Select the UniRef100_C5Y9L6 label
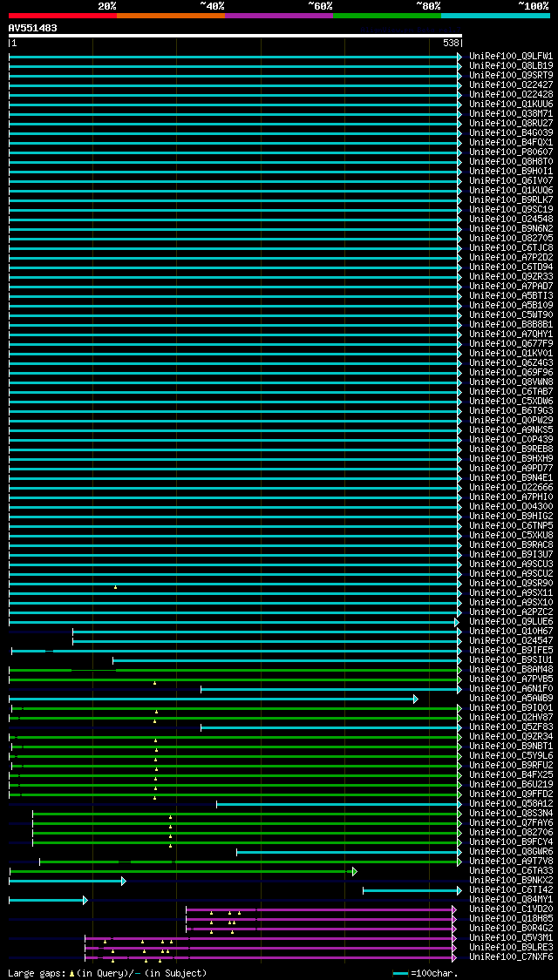Screen dimensions: 558x980 (x=511, y=756)
